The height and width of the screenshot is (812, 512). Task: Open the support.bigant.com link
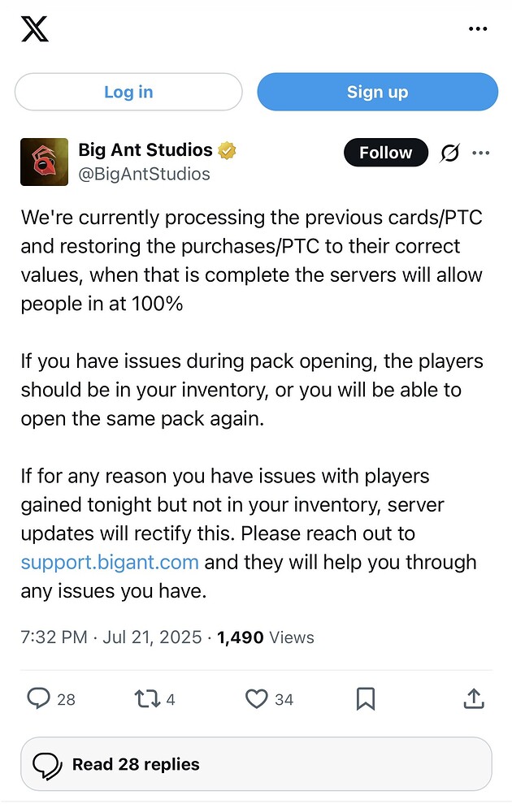point(110,562)
